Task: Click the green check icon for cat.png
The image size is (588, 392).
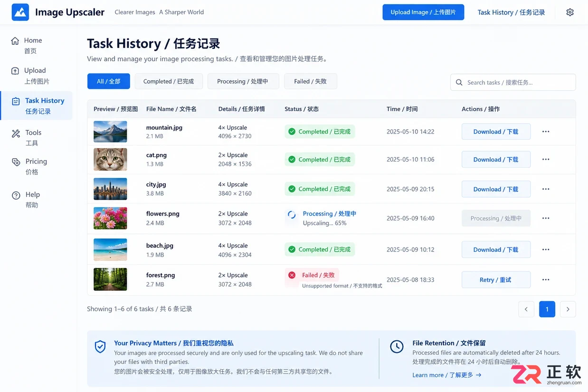Action: point(292,160)
